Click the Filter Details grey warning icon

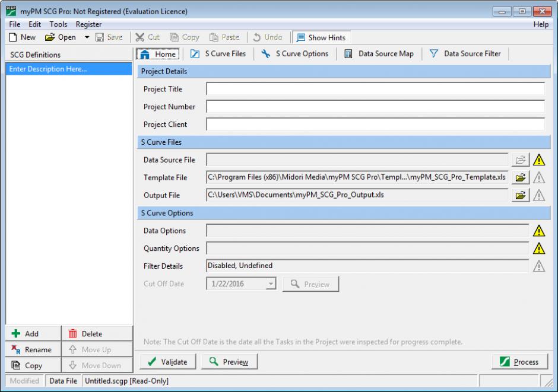tap(539, 266)
